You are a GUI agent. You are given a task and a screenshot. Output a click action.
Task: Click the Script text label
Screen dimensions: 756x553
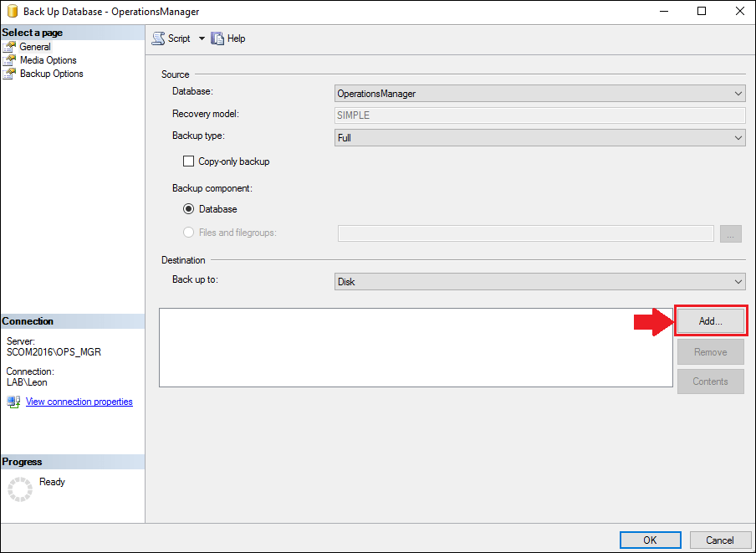pos(179,38)
